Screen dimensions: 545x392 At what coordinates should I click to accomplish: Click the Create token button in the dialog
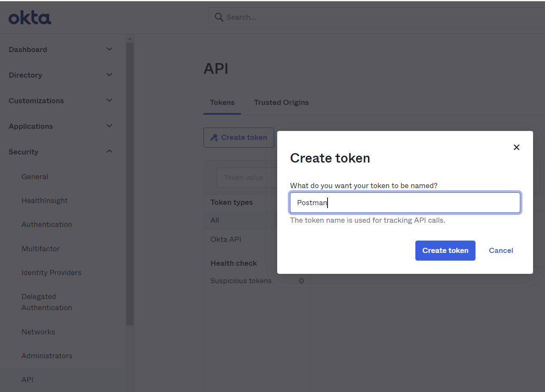tap(445, 250)
